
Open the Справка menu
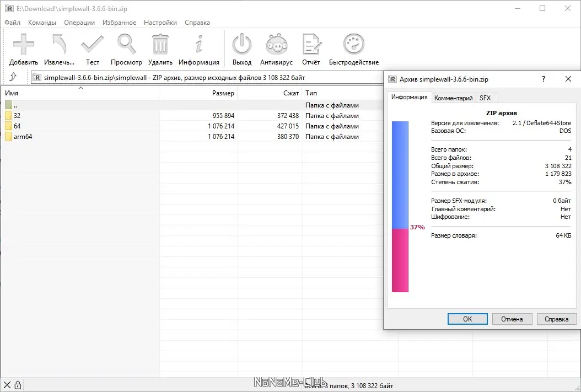coord(197,23)
